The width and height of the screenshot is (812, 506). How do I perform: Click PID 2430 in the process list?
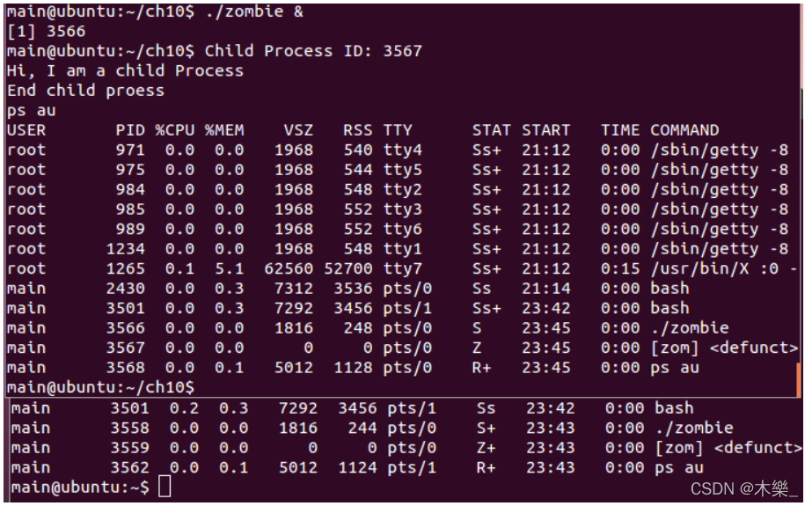(125, 289)
